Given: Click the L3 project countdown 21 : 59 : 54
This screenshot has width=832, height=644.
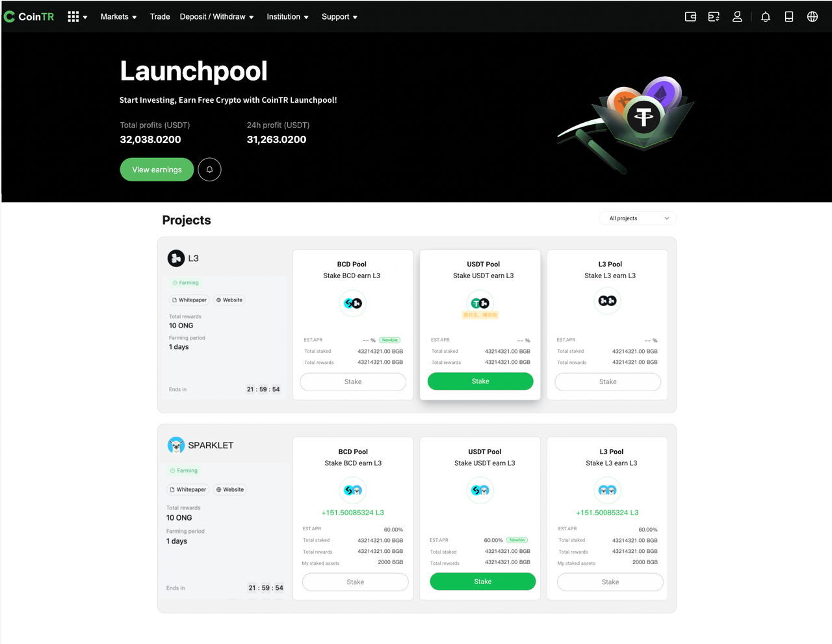Looking at the screenshot, I should 263,389.
